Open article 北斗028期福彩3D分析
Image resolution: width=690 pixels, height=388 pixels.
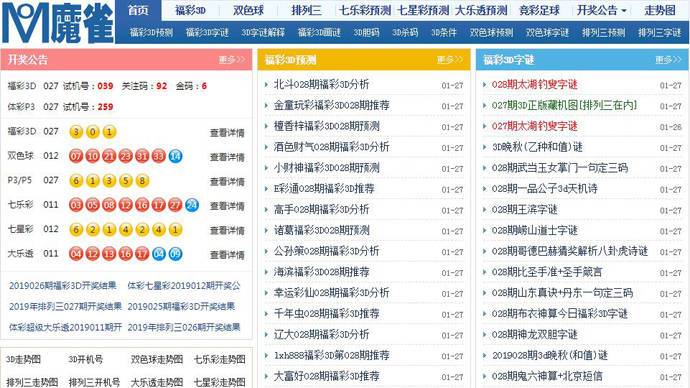321,84
